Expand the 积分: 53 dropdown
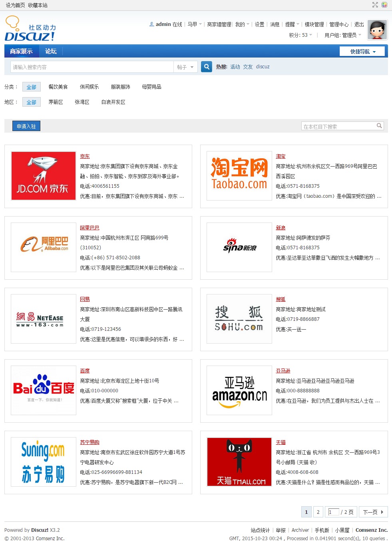The height and width of the screenshot is (541, 392). tap(300, 35)
